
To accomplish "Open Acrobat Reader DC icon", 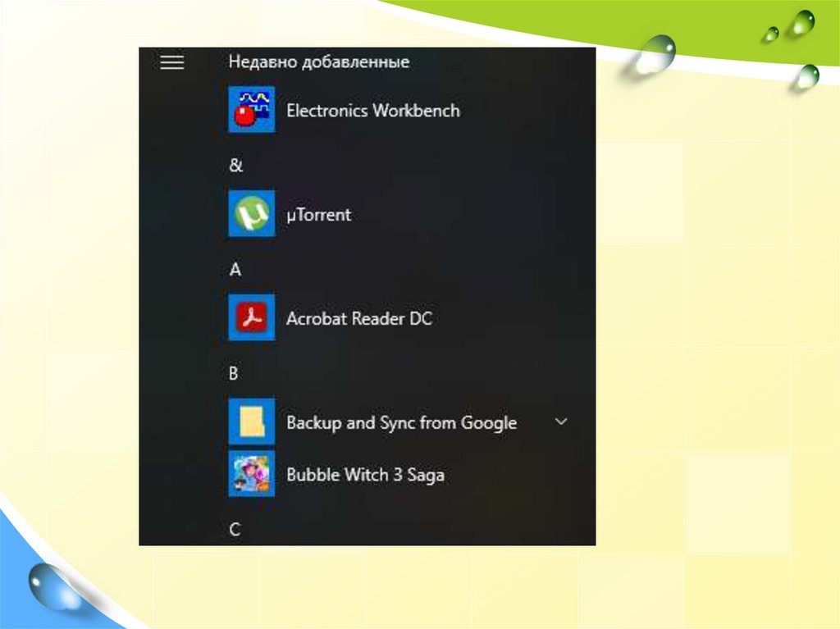I will click(252, 317).
